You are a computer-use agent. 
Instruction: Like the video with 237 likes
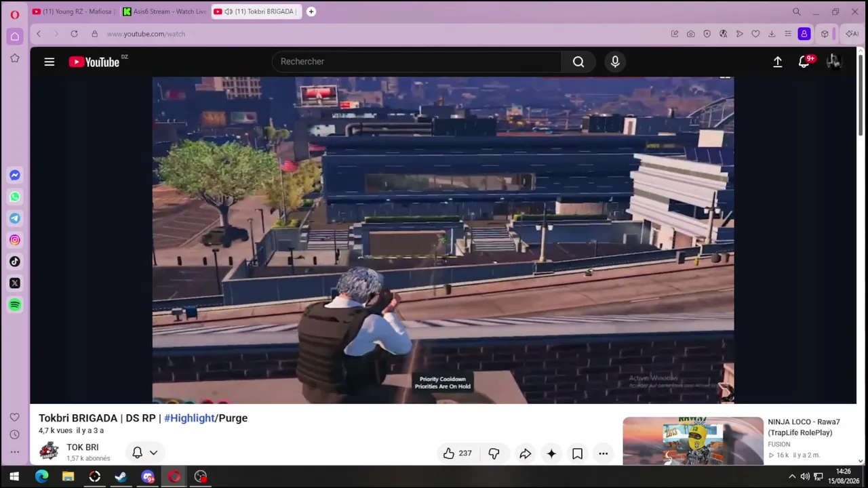pos(457,453)
